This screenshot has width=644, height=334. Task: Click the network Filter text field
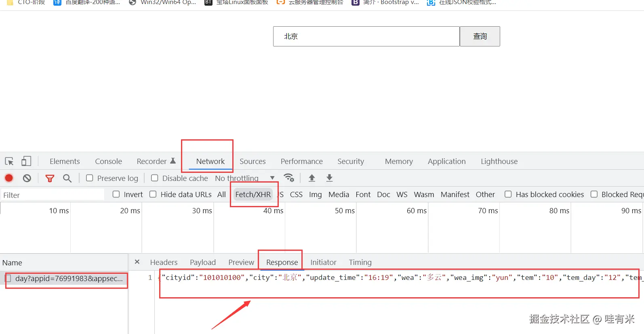[x=53, y=195]
